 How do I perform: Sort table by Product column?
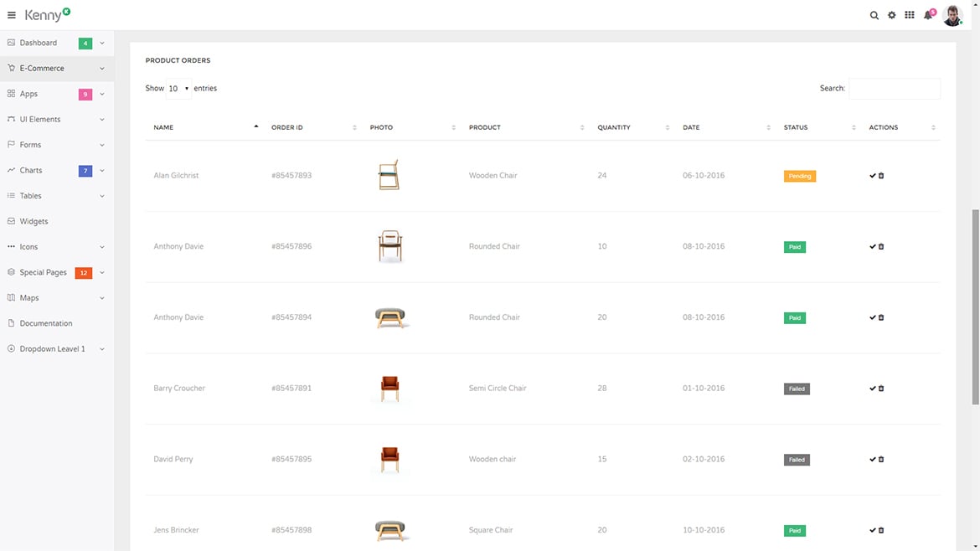[525, 127]
